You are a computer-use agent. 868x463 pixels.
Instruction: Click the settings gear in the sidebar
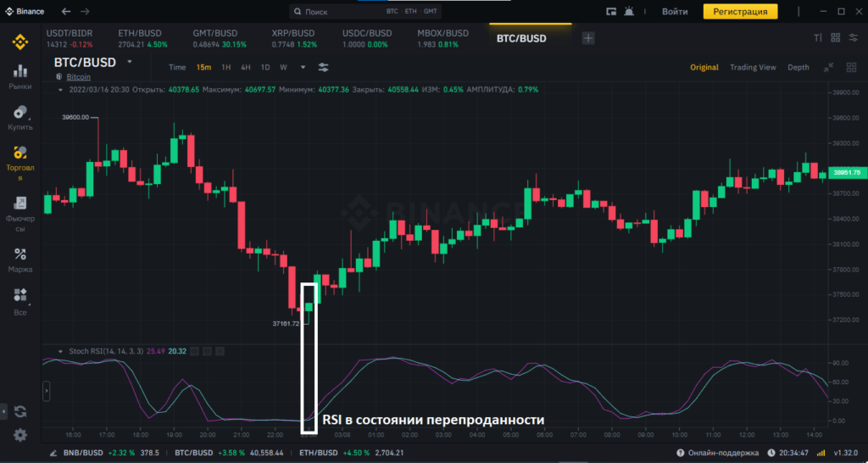[x=20, y=435]
